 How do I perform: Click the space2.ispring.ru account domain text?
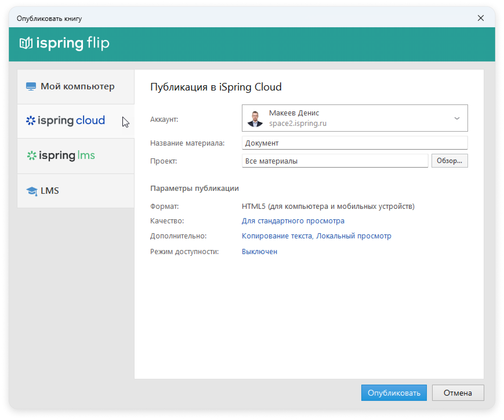(298, 124)
